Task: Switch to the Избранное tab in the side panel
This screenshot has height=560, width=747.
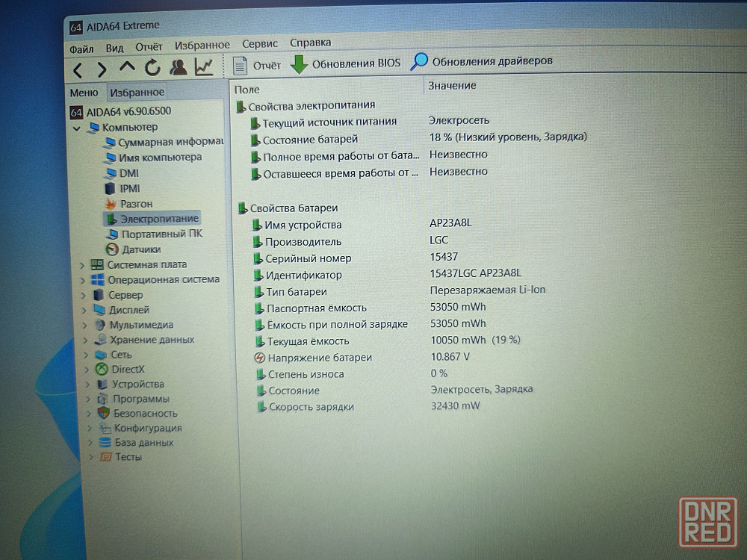Action: [137, 92]
